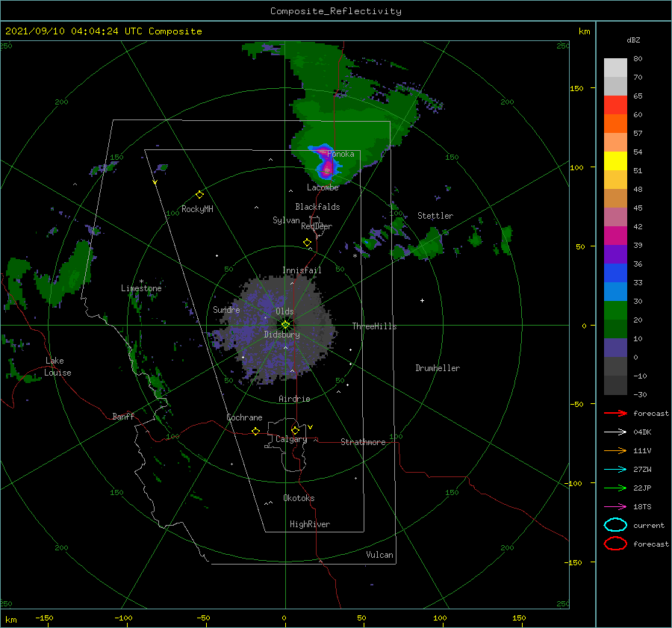The image size is (672, 628).
Task: Click the current legend label
Action: pyautogui.click(x=649, y=526)
